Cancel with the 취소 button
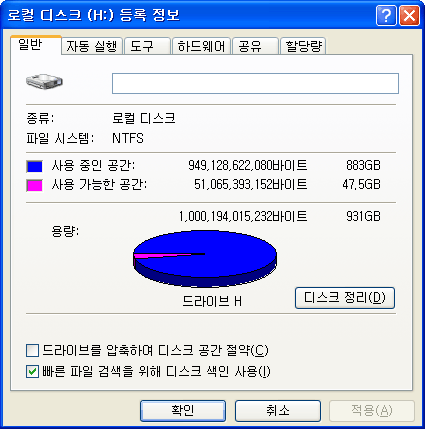The width and height of the screenshot is (425, 429). pos(278,411)
